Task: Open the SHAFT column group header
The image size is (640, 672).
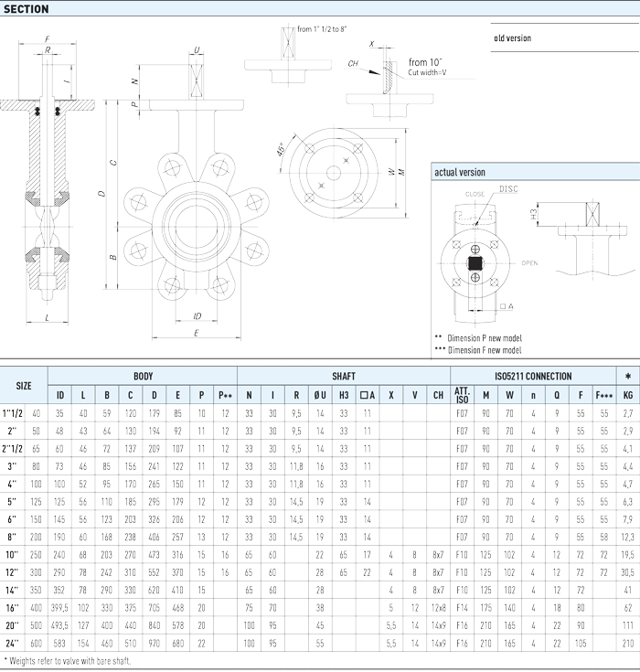Action: pos(344,376)
